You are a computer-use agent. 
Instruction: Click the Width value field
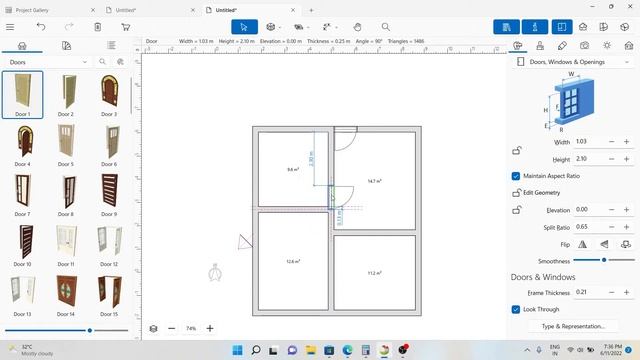coord(589,141)
